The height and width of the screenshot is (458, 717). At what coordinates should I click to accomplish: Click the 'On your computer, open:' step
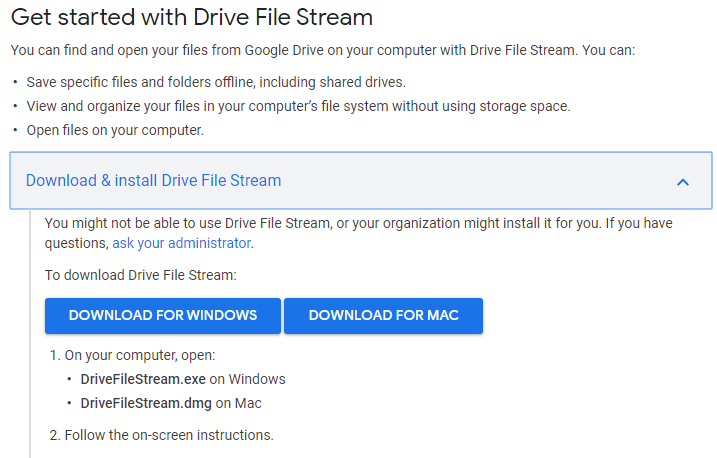point(139,355)
